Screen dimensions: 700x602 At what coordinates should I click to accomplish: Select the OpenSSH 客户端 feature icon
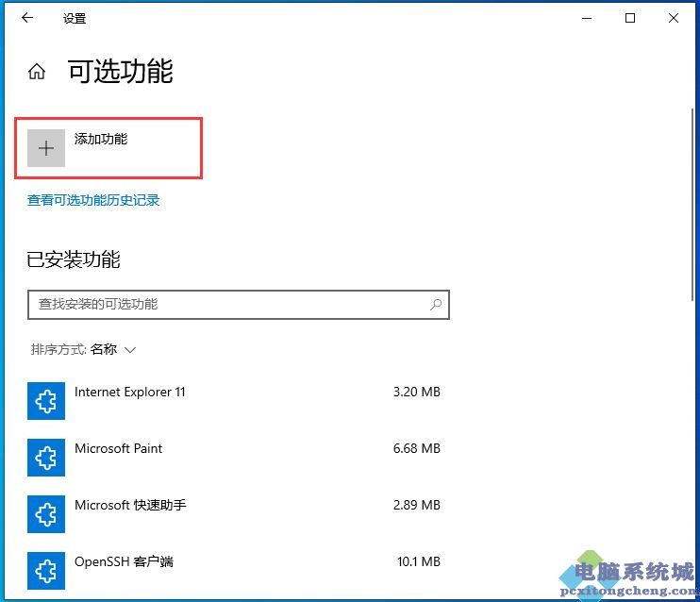click(x=46, y=570)
